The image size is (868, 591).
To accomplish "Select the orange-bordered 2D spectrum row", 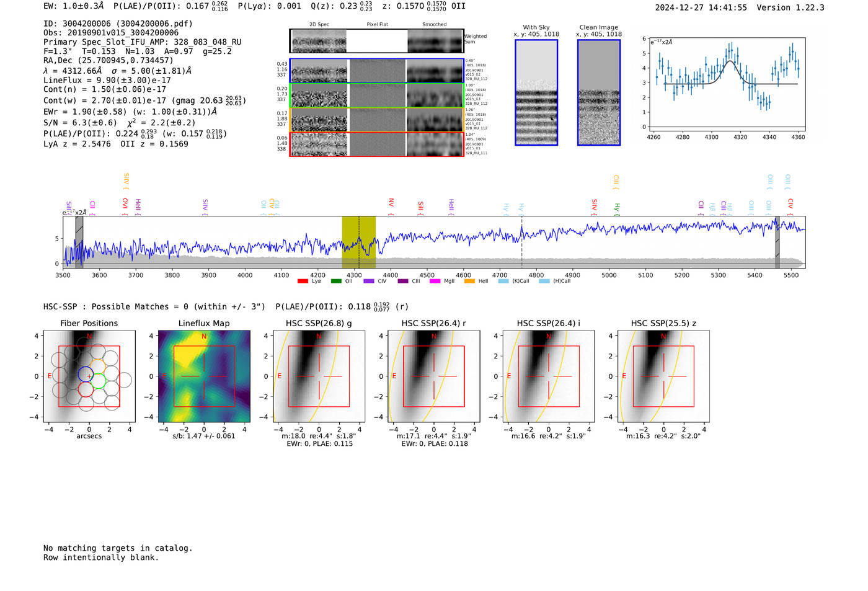I will point(376,120).
